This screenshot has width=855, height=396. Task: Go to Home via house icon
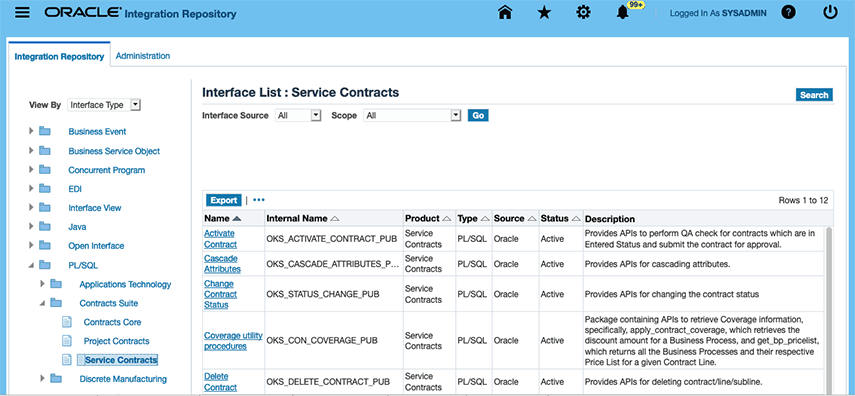pos(506,13)
